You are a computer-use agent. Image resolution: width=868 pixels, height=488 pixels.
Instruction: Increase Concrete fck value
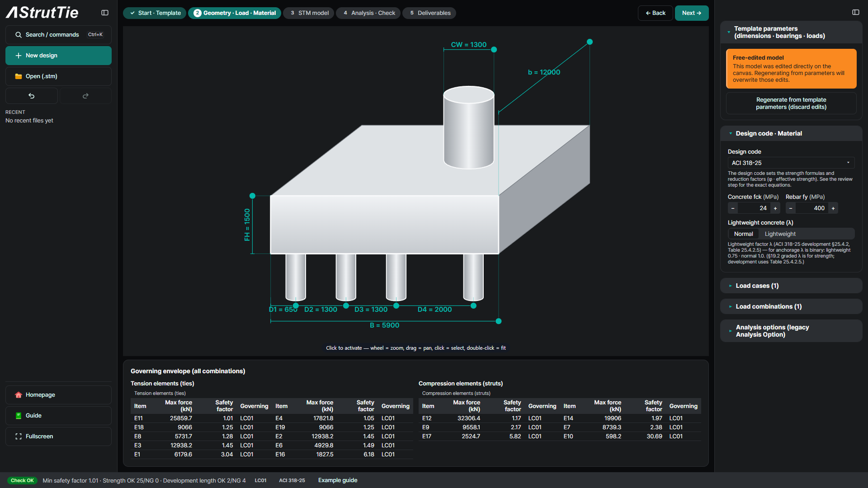(775, 208)
